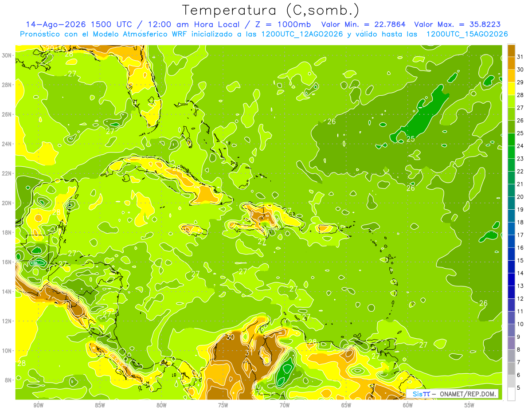Image resolution: width=532 pixels, height=411 pixels.
Task: Select the "14-Ago-2026 1500 UTC" date text
Action: [78, 24]
